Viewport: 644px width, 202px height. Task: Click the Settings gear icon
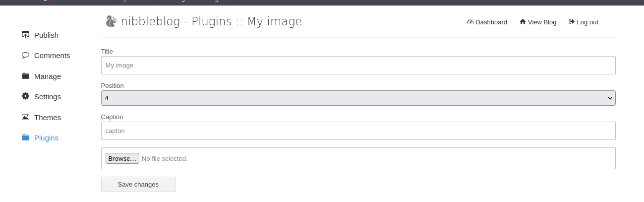tap(25, 96)
